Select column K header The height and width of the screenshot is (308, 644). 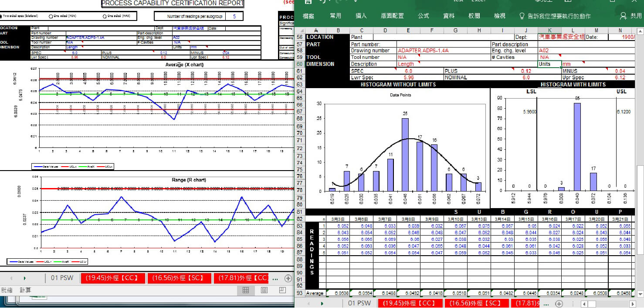549,30
